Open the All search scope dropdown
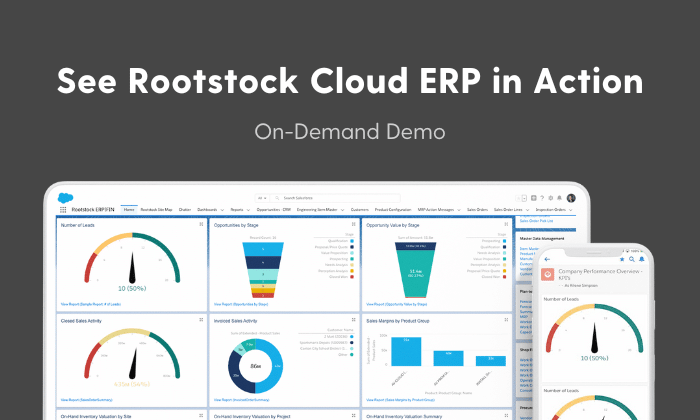Image resolution: width=700 pixels, height=420 pixels. point(262,198)
